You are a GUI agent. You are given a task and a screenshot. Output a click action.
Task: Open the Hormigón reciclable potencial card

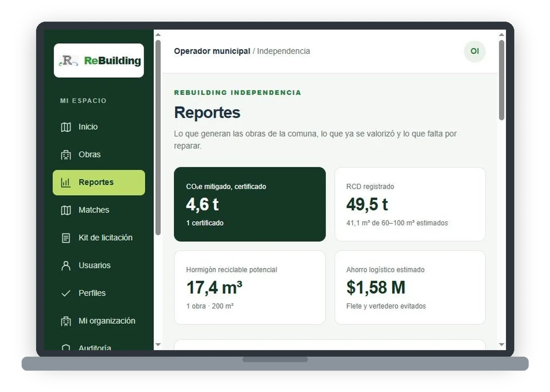(250, 287)
